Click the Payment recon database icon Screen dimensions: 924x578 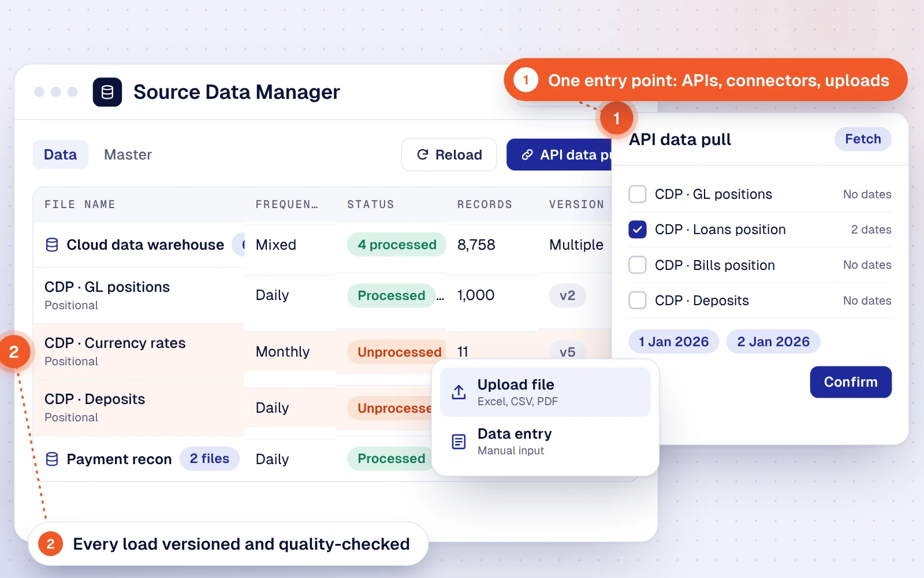[x=52, y=459]
